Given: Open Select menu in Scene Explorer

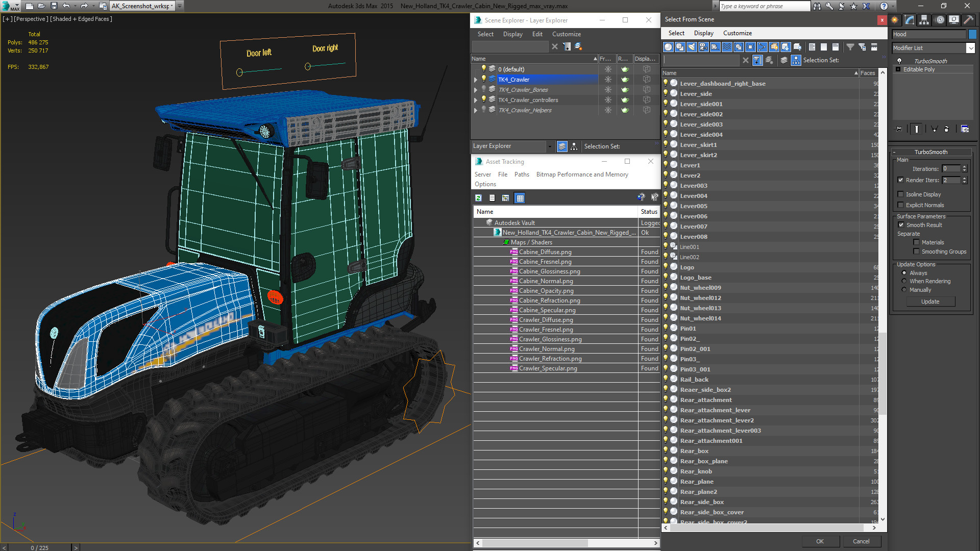Looking at the screenshot, I should point(485,34).
